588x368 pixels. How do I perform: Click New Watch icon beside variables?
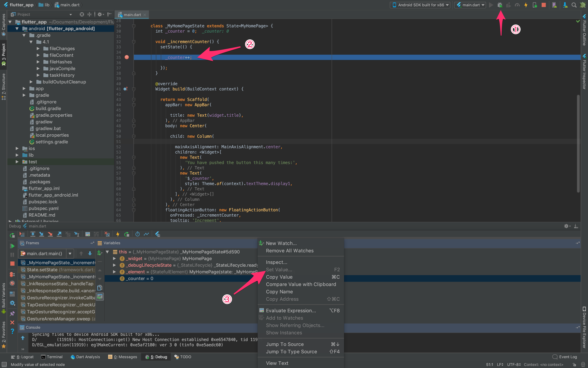(100, 253)
